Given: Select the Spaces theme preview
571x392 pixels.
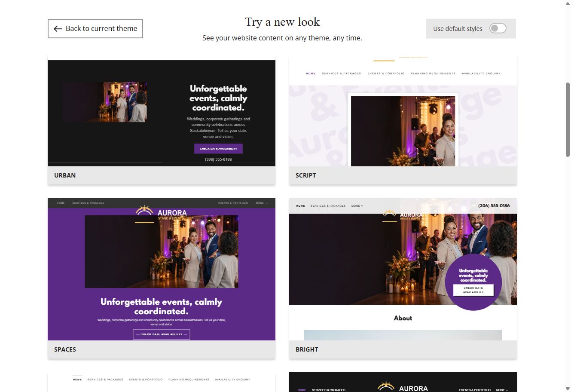Looking at the screenshot, I should click(162, 269).
